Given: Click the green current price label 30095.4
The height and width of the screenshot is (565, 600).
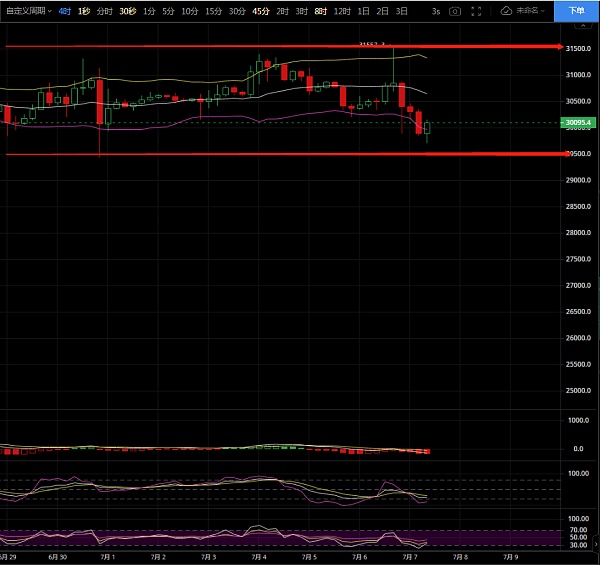Looking at the screenshot, I should 579,123.
